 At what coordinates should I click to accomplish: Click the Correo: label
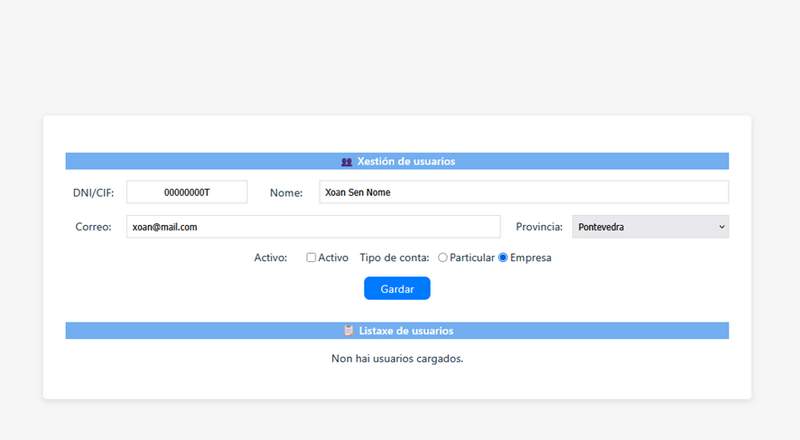[93, 227]
